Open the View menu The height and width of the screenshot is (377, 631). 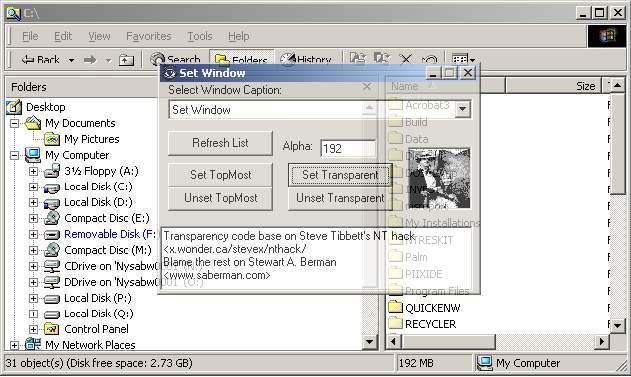[99, 36]
